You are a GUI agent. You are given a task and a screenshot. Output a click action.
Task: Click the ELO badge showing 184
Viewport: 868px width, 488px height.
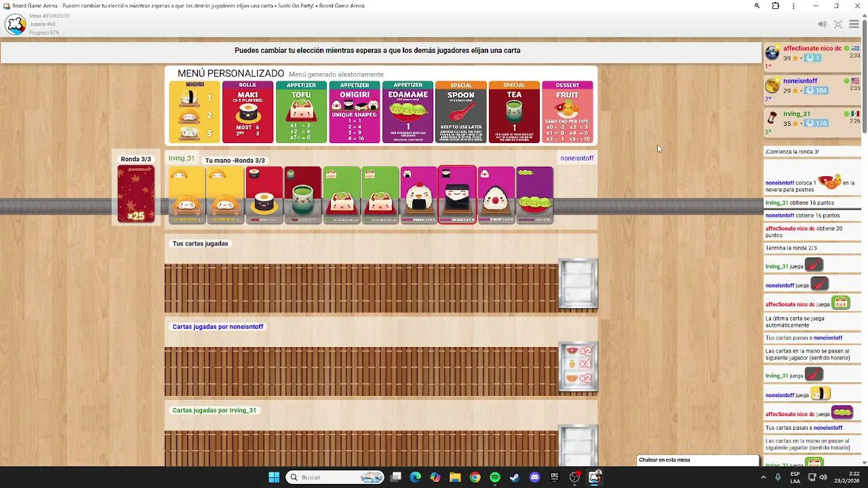point(816,91)
